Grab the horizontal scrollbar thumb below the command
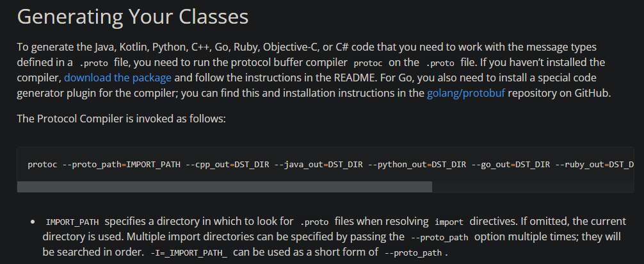The image size is (644, 264). tap(224, 186)
